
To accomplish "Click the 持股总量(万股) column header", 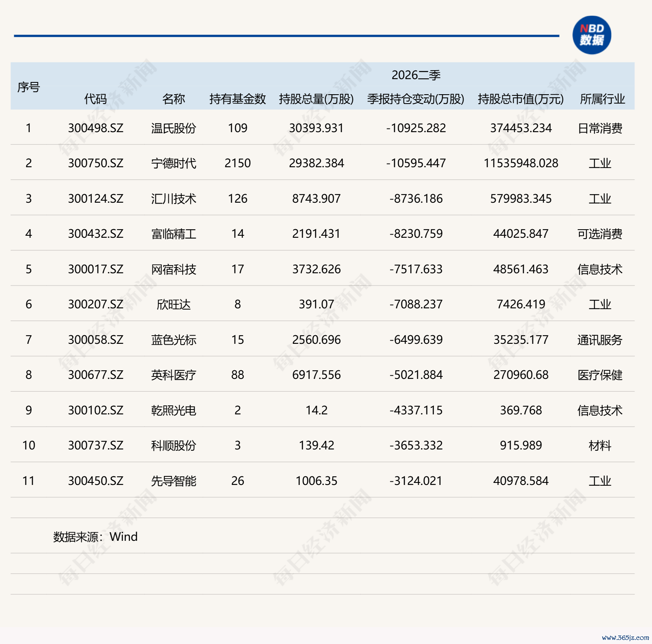I will point(316,99).
